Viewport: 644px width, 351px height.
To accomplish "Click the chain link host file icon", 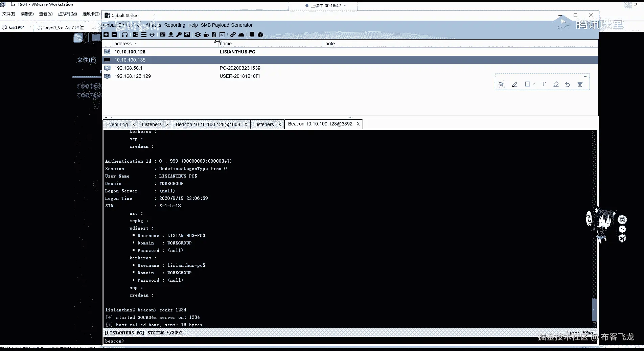I will click(233, 34).
